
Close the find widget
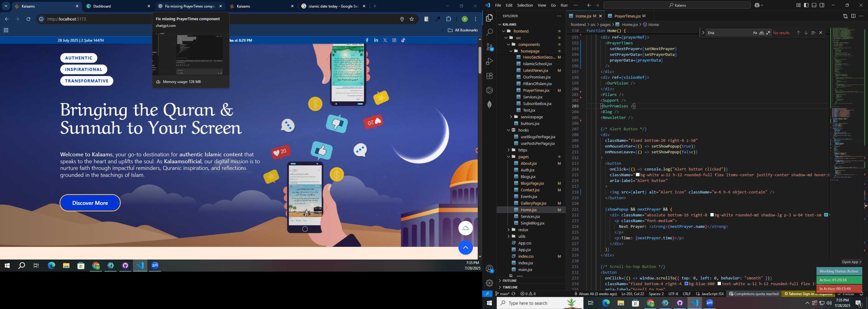[x=820, y=33]
